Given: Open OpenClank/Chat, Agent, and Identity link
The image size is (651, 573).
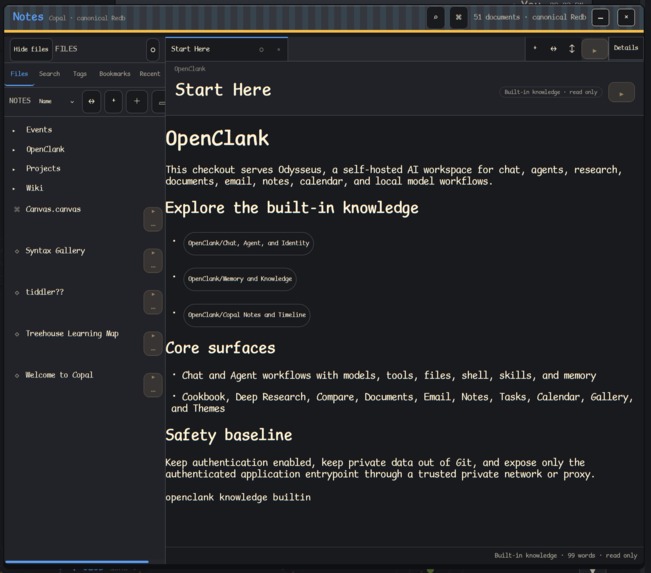Looking at the screenshot, I should point(248,243).
